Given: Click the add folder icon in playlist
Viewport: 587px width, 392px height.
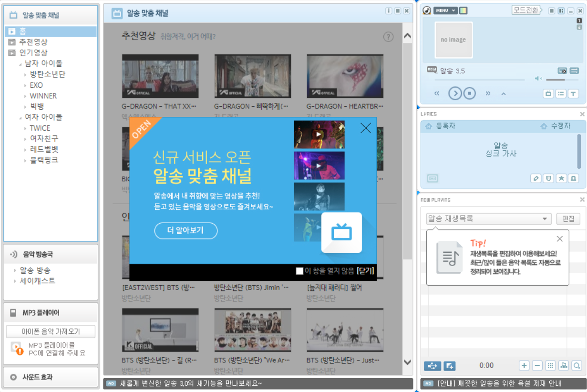Looking at the screenshot, I should 449,366.
